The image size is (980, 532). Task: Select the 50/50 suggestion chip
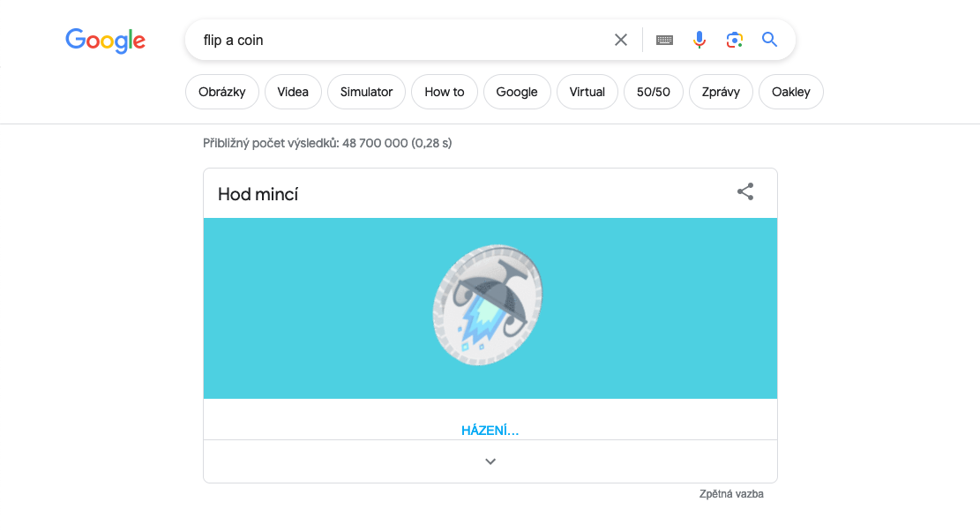(x=654, y=92)
